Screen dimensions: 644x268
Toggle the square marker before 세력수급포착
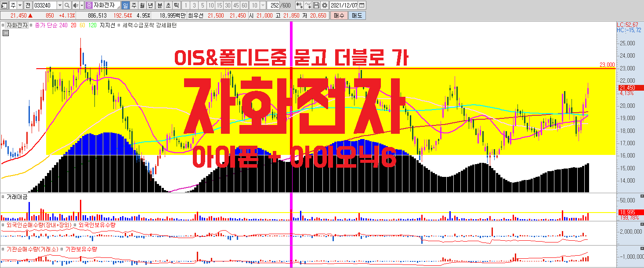(x=119, y=26)
